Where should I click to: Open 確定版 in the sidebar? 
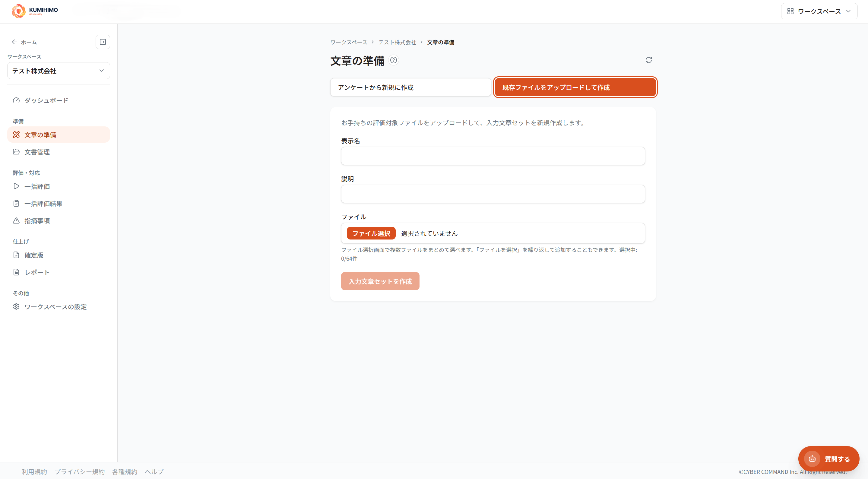[x=59, y=255]
